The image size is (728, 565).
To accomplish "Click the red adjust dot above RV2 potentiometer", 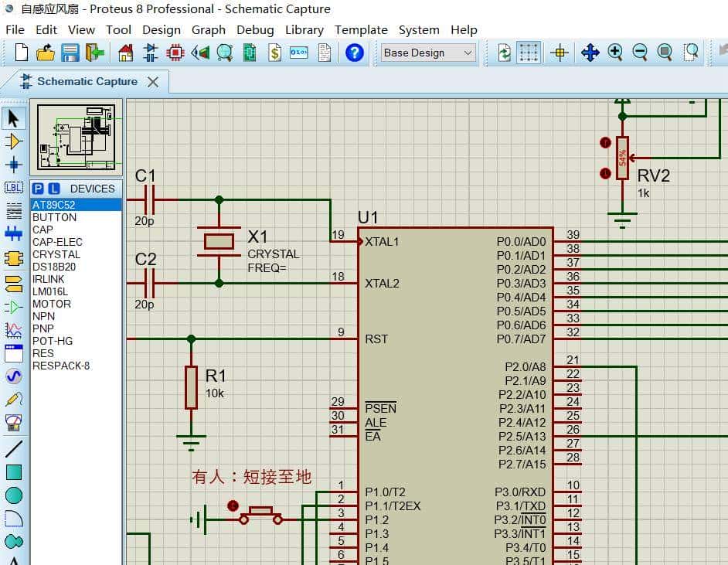I will pos(605,143).
